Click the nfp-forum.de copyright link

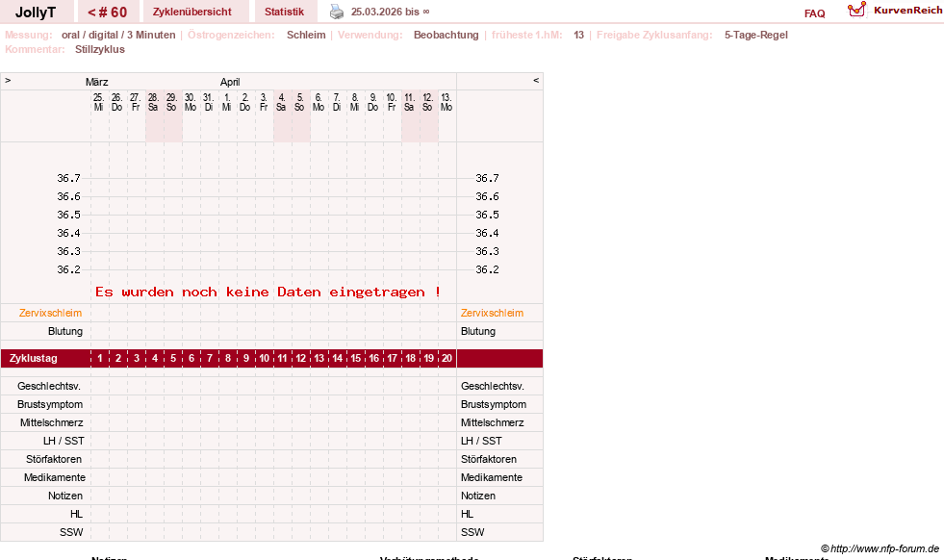click(x=880, y=548)
